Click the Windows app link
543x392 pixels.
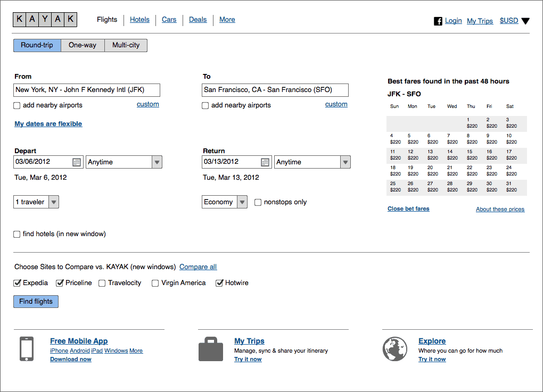point(117,351)
